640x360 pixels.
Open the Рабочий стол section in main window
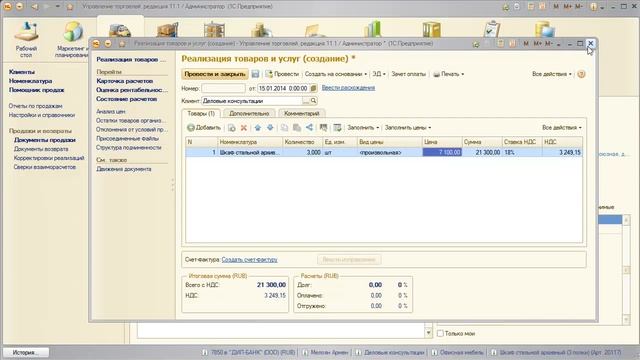click(x=26, y=40)
